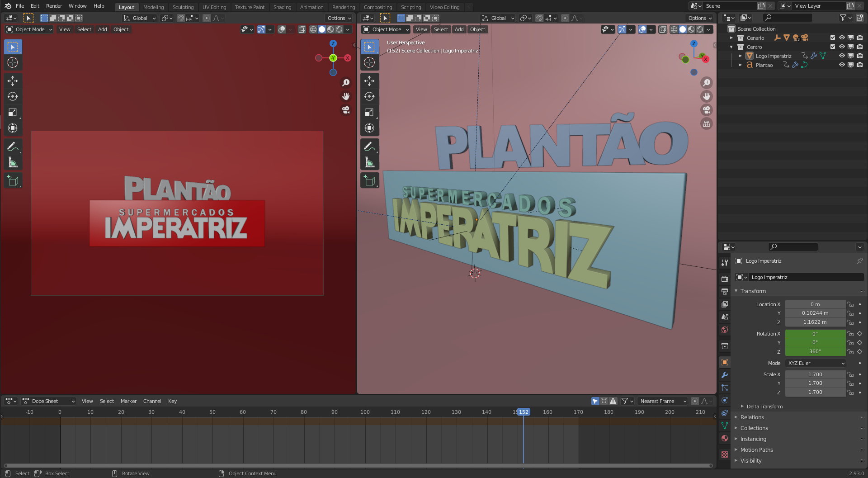Toggle keyframe diamond for Rotation Z

pyautogui.click(x=859, y=351)
